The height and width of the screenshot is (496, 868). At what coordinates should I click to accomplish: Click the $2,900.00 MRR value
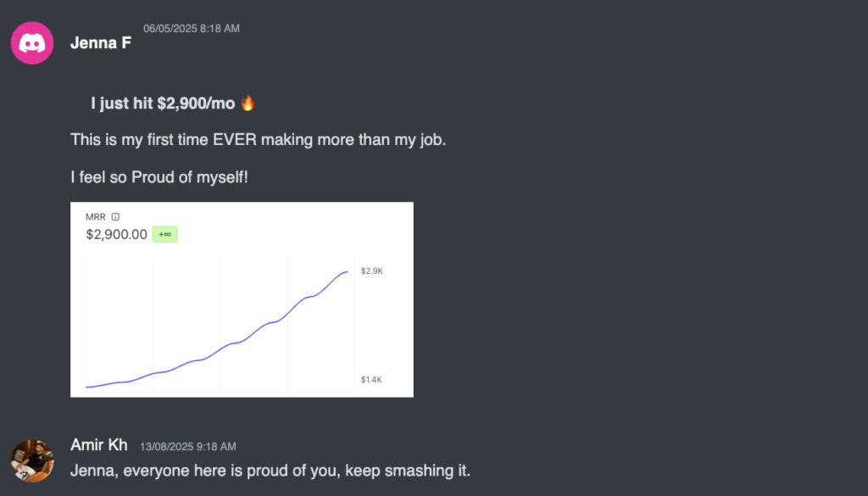tap(116, 234)
